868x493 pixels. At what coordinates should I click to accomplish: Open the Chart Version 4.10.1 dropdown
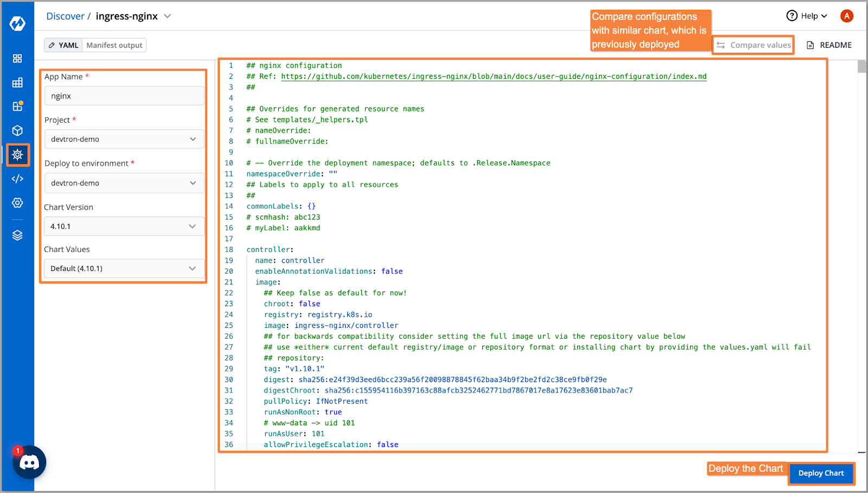tap(124, 226)
